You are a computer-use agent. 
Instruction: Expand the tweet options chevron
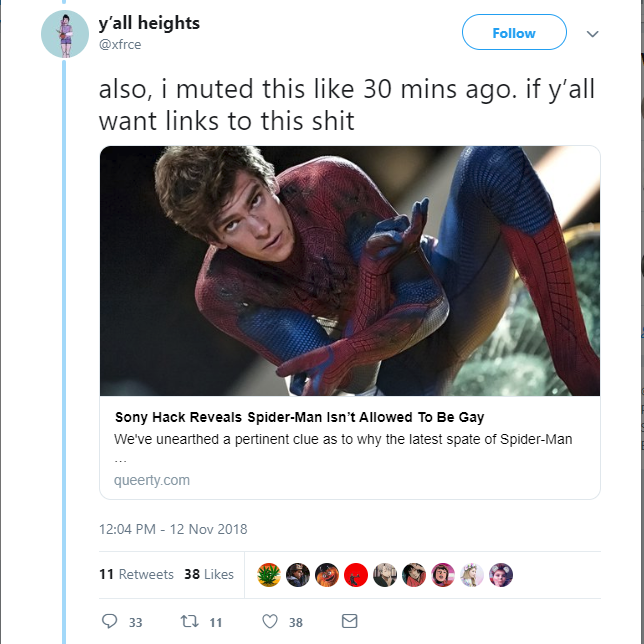[592, 34]
